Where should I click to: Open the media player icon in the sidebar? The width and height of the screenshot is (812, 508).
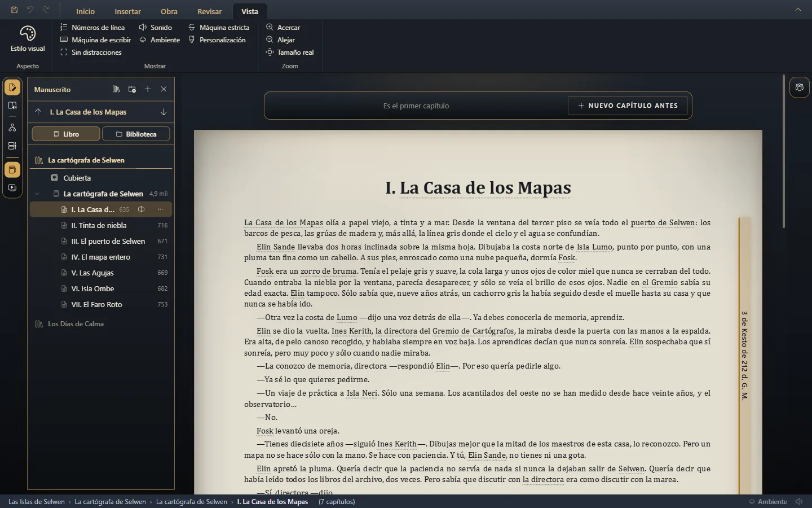tap(12, 188)
